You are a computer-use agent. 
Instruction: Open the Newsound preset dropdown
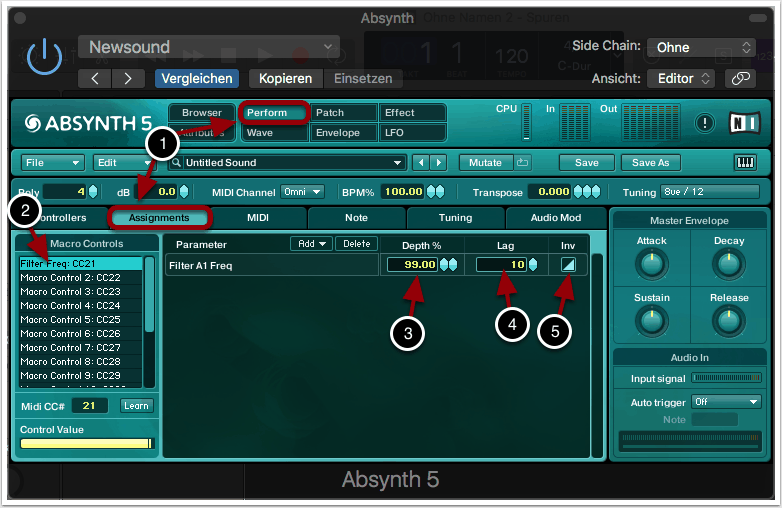pos(209,47)
